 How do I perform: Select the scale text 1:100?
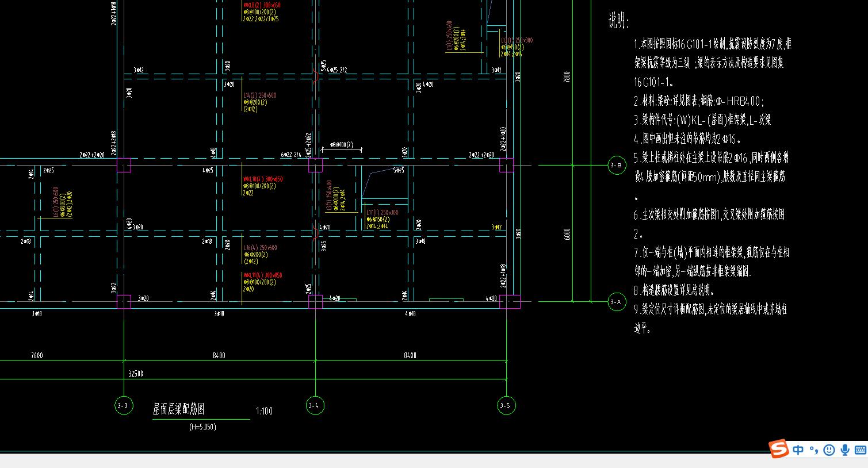coord(264,411)
